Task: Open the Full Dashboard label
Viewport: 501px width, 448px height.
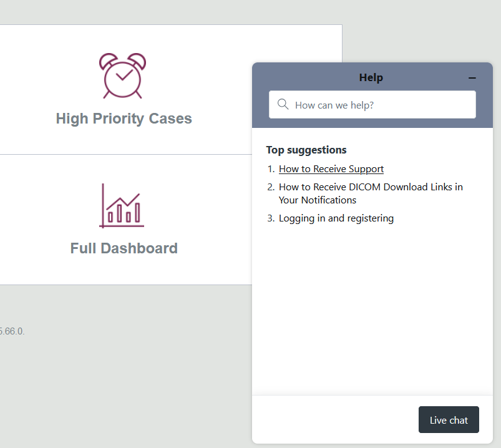Action: [x=124, y=248]
